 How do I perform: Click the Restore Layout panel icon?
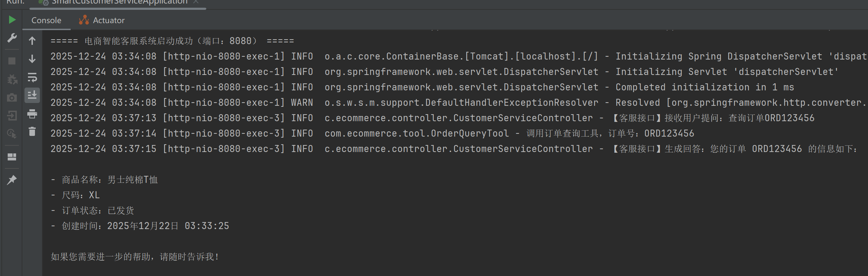point(12,157)
